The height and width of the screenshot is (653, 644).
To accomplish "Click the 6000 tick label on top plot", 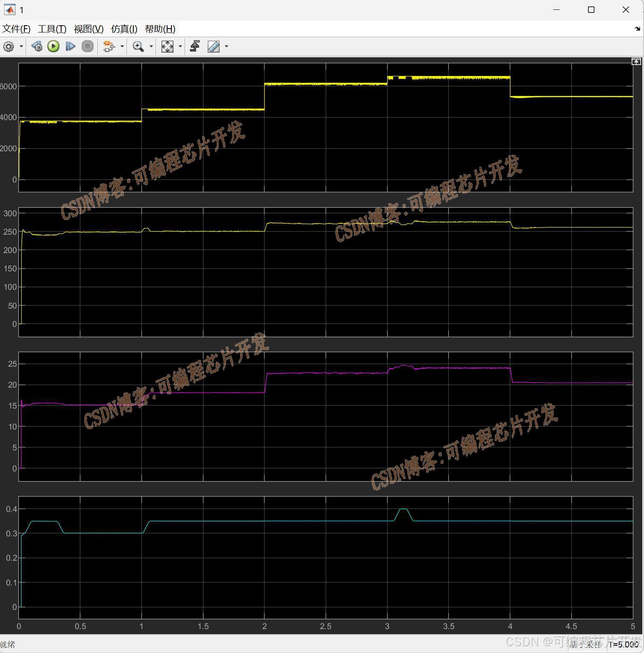I will click(8, 86).
